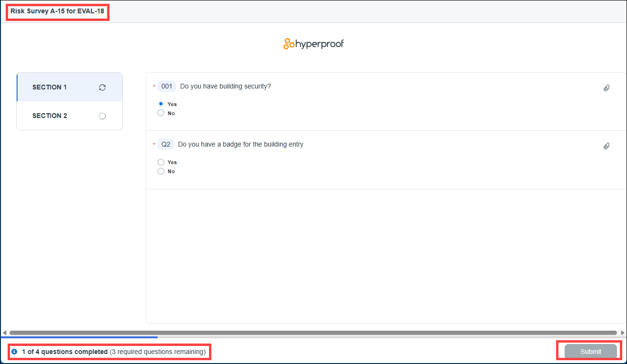Viewport: 627px width, 364px height.
Task: Select No for building security question
Action: tap(161, 113)
